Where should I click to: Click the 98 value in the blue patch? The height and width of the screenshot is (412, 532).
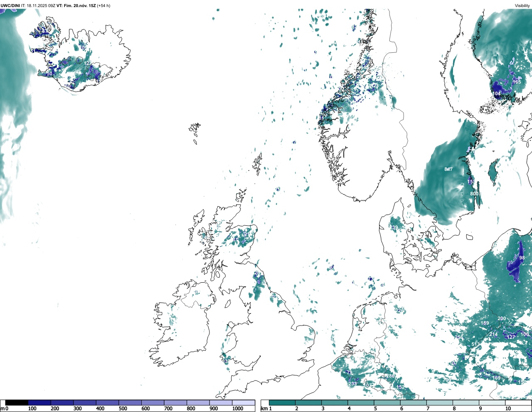(x=522, y=258)
